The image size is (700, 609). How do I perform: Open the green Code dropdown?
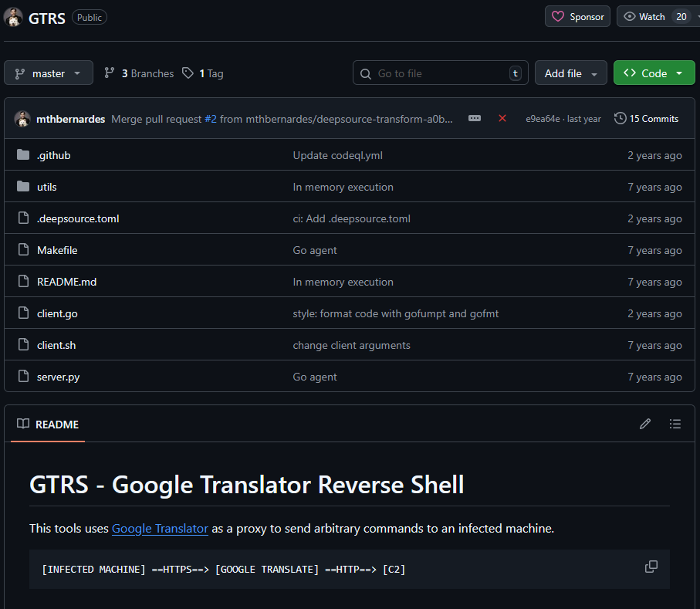point(654,73)
